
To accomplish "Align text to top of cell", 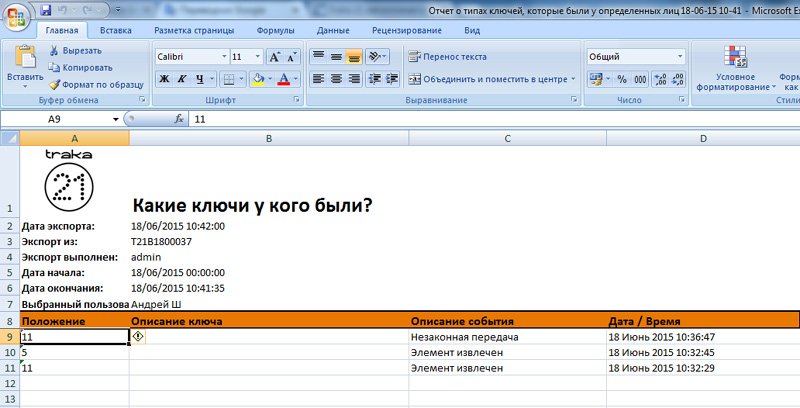I will [318, 57].
